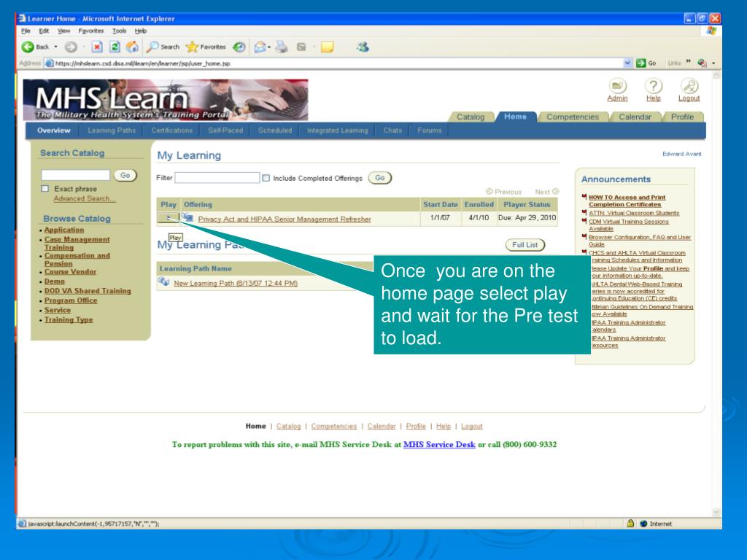Click the IE Back arrow icon
Screen dimensions: 747x560
pyautogui.click(x=28, y=47)
